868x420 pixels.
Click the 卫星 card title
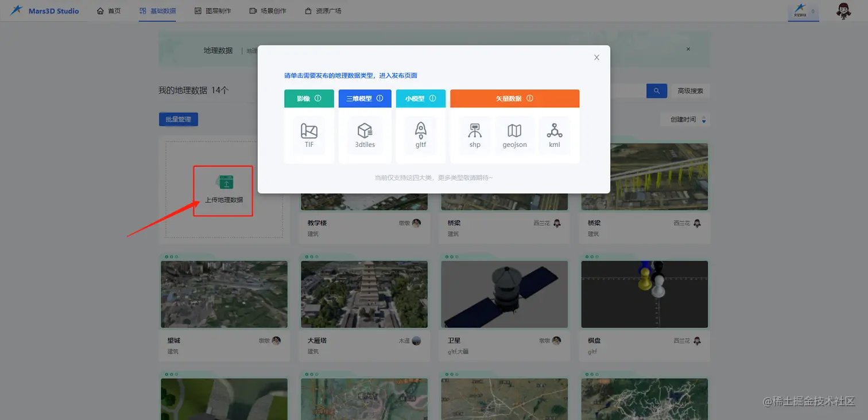(x=454, y=340)
